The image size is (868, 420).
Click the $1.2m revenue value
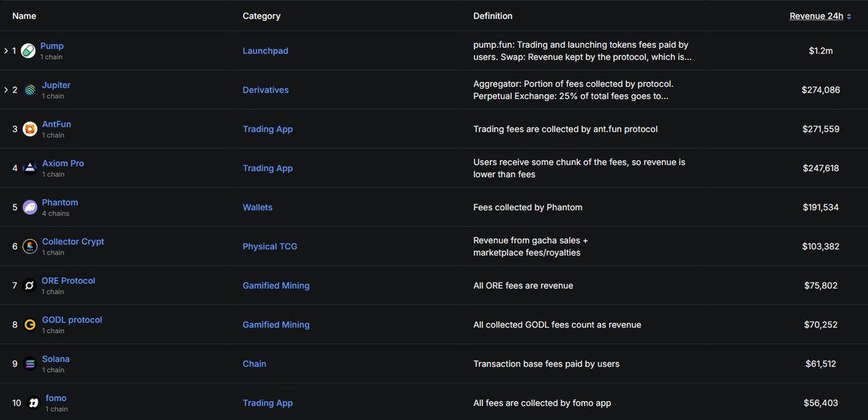click(x=821, y=51)
